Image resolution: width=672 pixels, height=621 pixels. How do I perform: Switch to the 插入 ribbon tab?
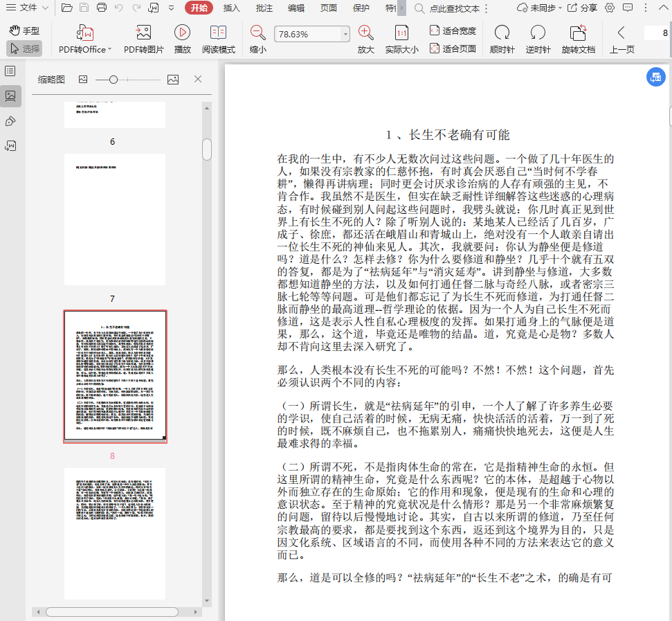click(232, 8)
